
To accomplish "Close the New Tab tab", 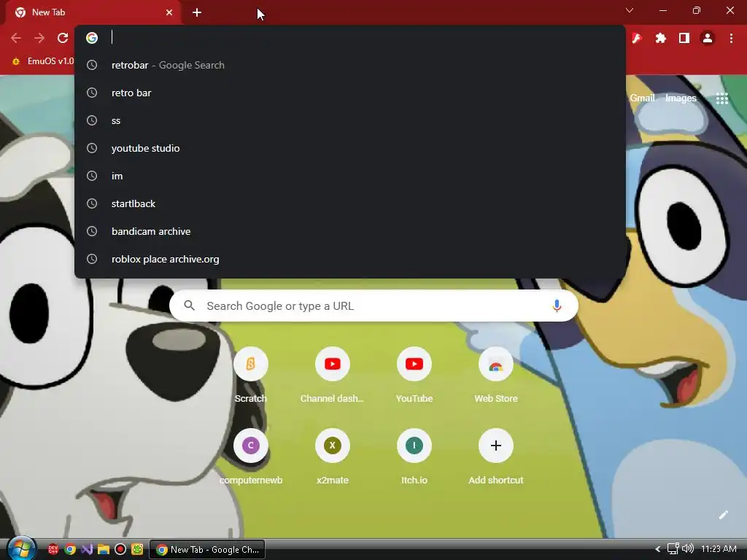I will pyautogui.click(x=169, y=12).
